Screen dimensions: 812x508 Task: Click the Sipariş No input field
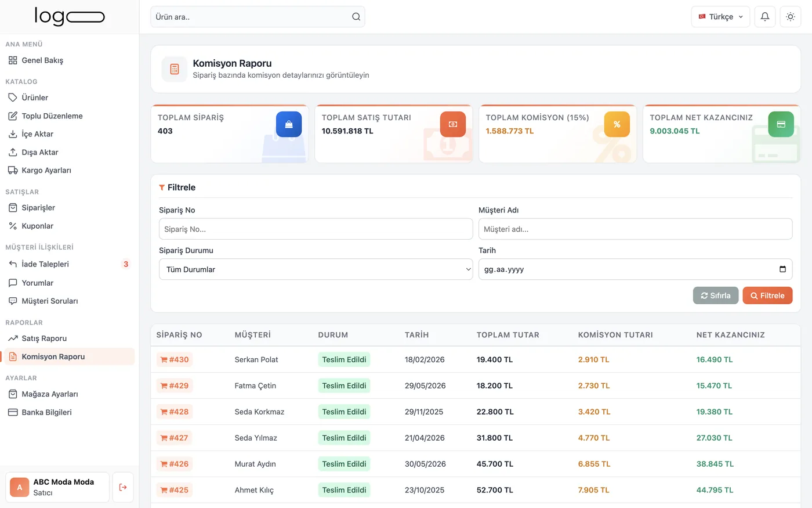[316, 229]
